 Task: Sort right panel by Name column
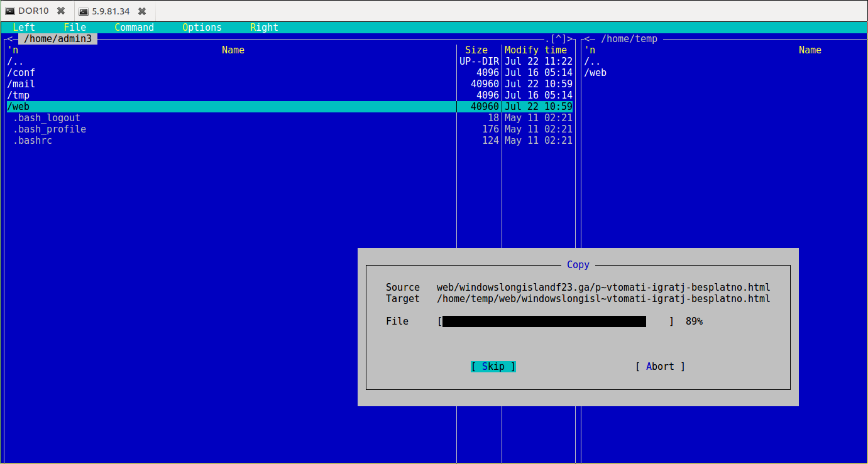810,50
